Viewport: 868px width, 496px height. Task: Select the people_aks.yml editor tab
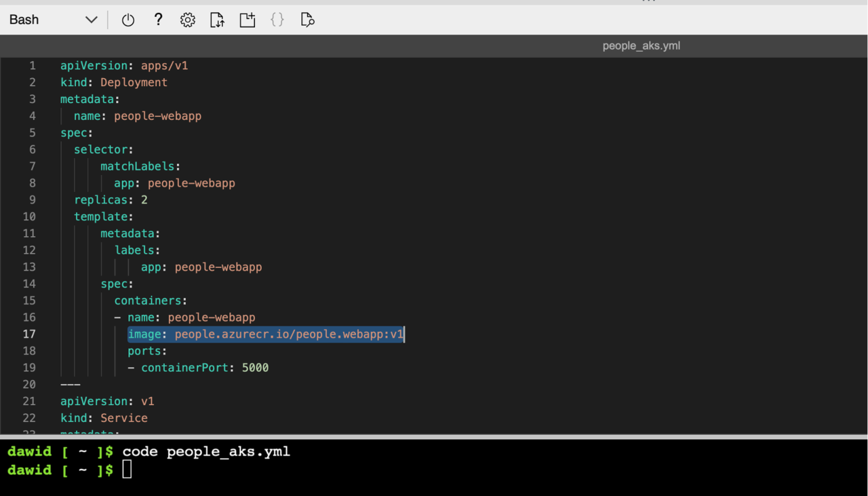coord(641,45)
